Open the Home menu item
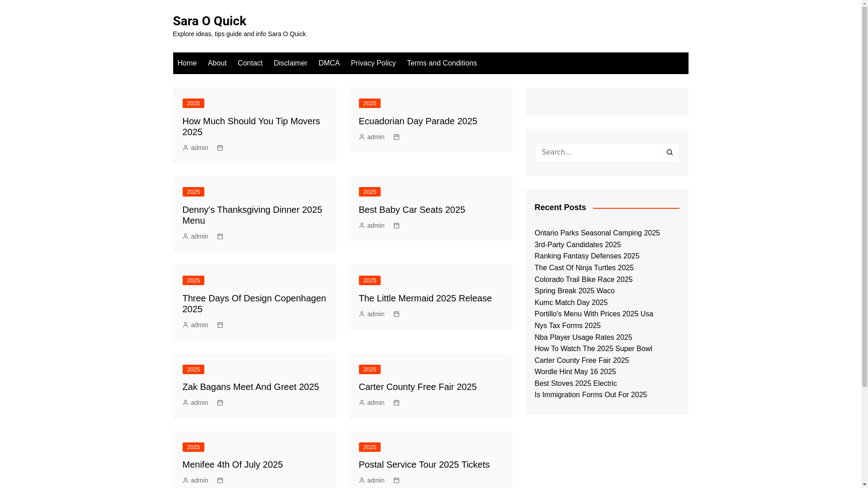This screenshot has width=868, height=488. pyautogui.click(x=187, y=63)
